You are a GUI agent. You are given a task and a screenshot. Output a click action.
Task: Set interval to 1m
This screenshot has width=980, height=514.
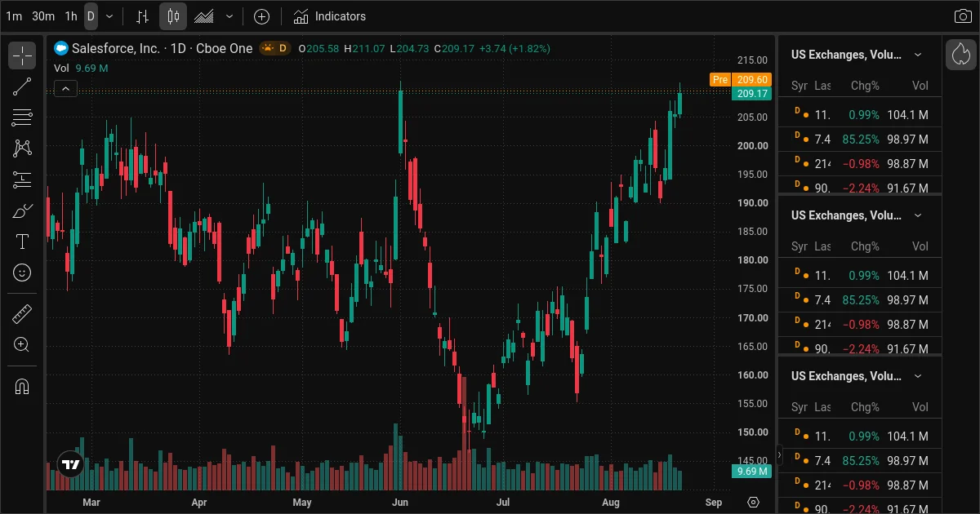[14, 16]
